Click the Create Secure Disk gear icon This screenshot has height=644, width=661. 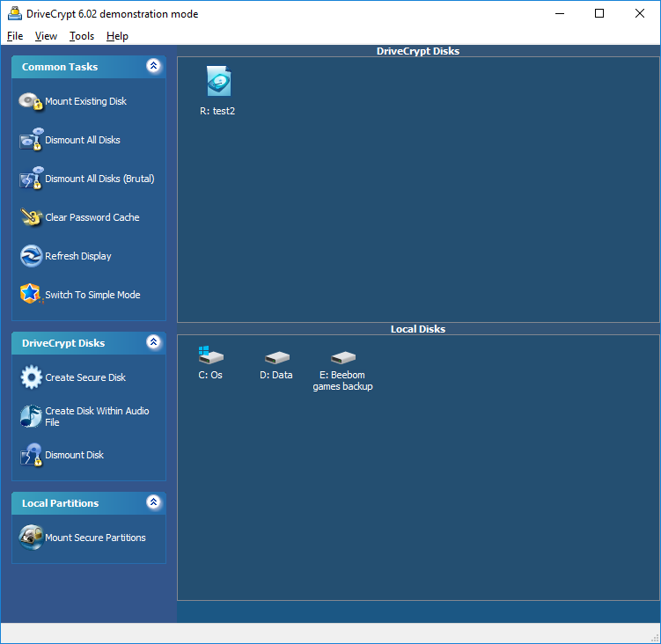[31, 377]
